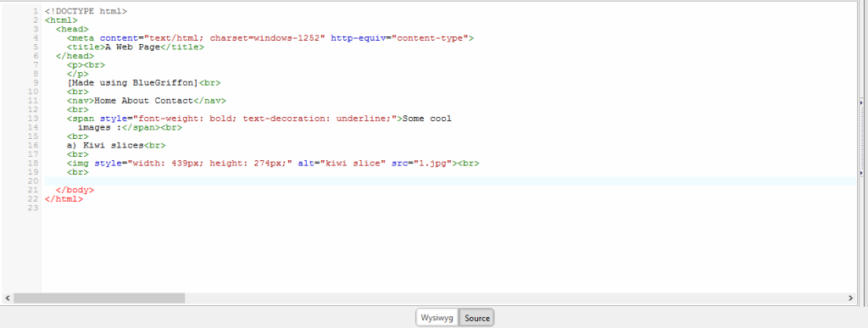Click the <br> on line 12
The image size is (868, 328).
tap(77, 109)
